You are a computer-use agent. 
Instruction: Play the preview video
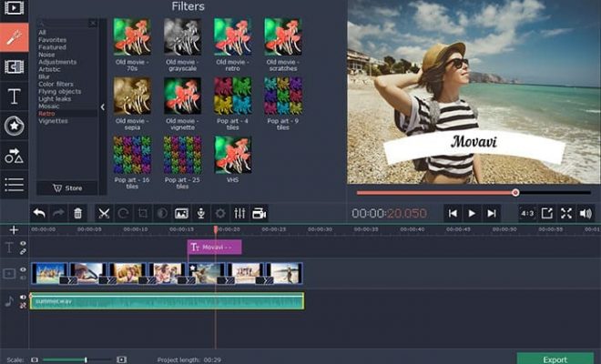(x=472, y=213)
